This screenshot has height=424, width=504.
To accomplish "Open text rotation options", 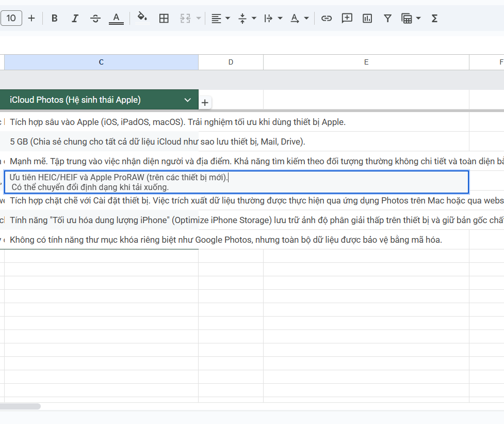I will [295, 19].
